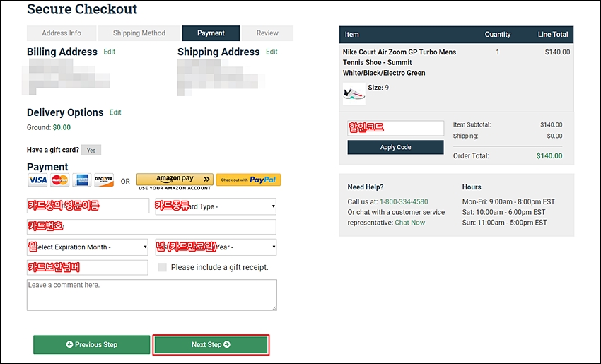This screenshot has height=364, width=601.
Task: Open the Address Info tab
Action: click(62, 33)
